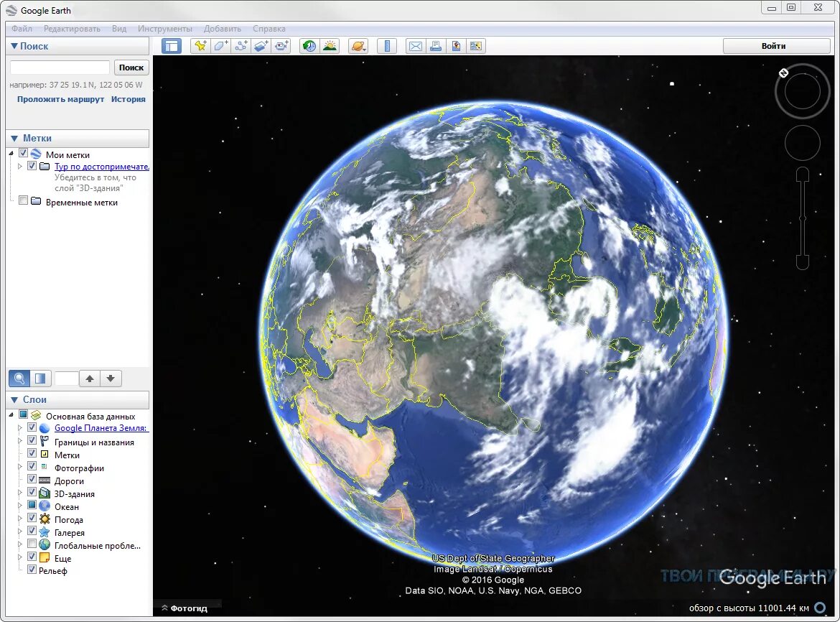Image resolution: width=840 pixels, height=622 pixels.
Task: Record a tour with the camera icon
Action: coord(281,46)
